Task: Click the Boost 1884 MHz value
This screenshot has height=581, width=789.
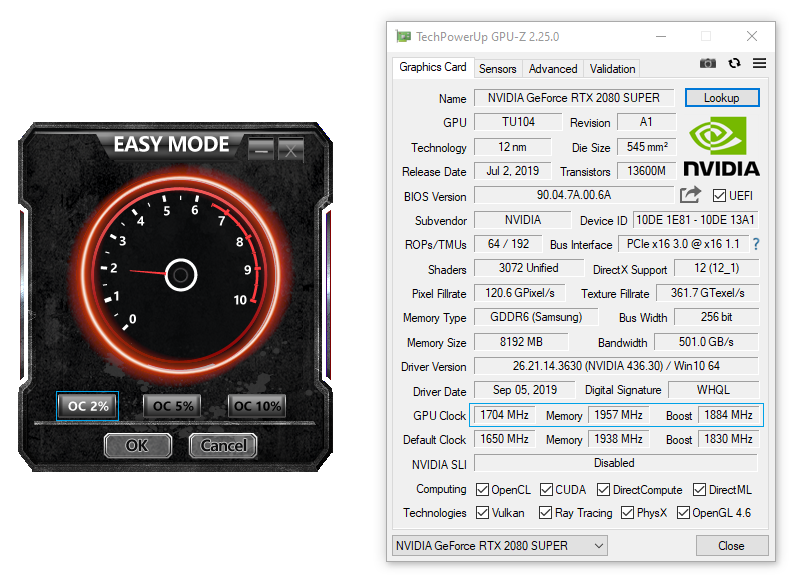Action: (728, 414)
